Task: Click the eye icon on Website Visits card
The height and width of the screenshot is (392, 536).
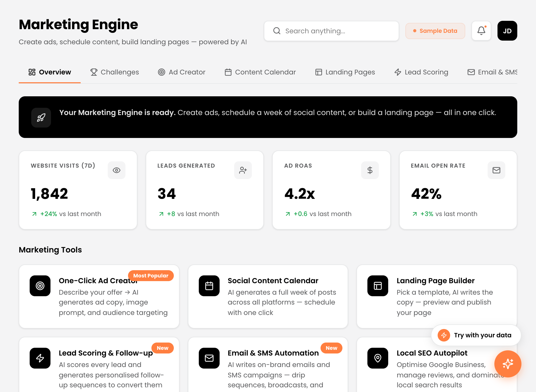Action: click(x=117, y=170)
